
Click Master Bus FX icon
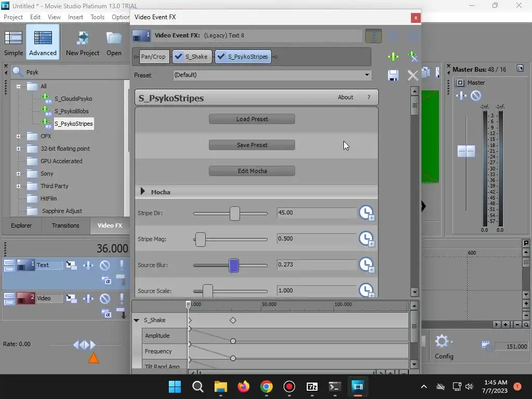coord(461,96)
